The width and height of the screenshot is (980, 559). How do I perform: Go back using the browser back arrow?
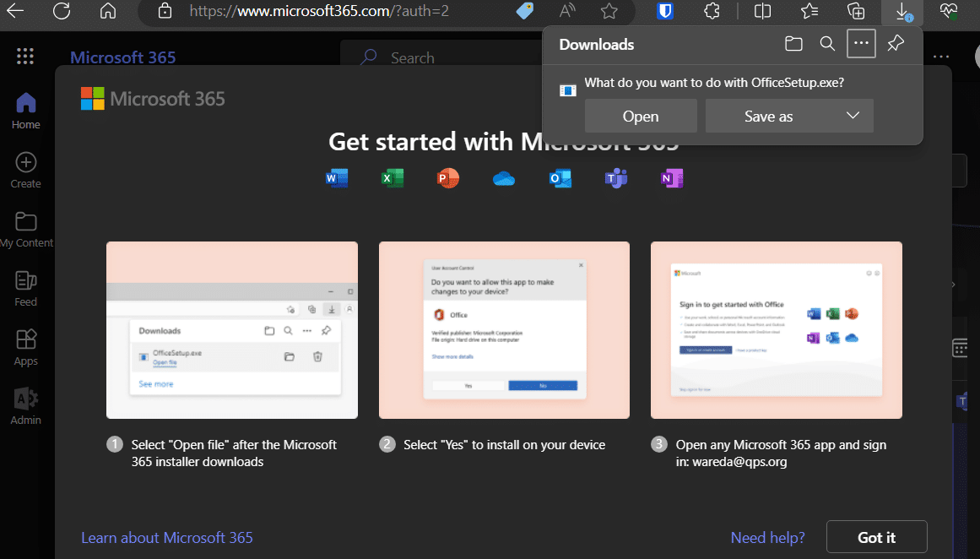15,11
